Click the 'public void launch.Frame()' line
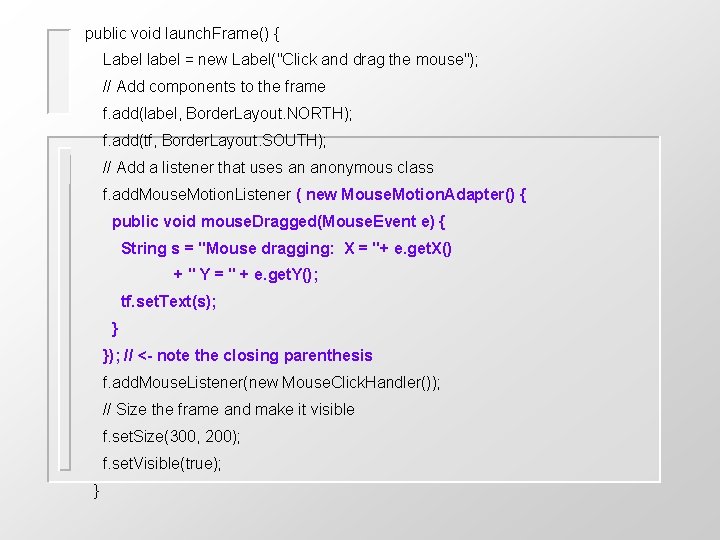This screenshot has height=540, width=720. coord(182,33)
